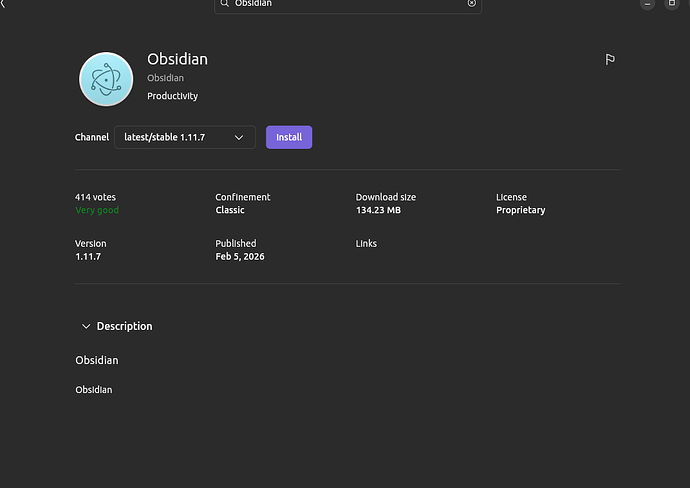Viewport: 690px width, 488px height.
Task: Click the Classic confinement value
Action: pos(230,210)
